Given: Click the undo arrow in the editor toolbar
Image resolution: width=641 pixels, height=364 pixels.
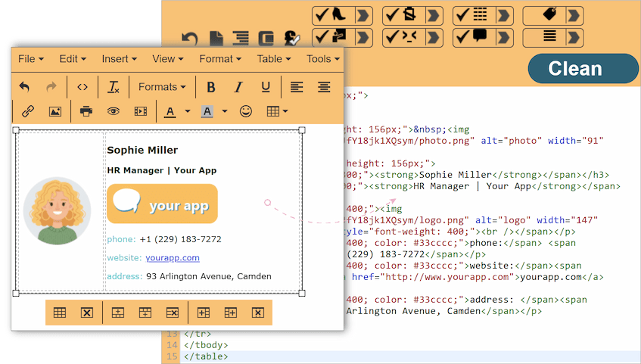Looking at the screenshot, I should [24, 87].
